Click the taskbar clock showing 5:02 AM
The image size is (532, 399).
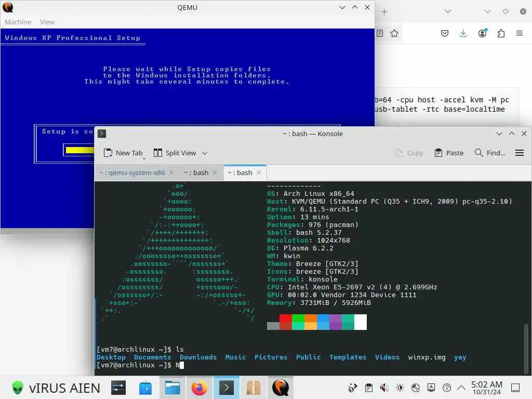pyautogui.click(x=486, y=388)
